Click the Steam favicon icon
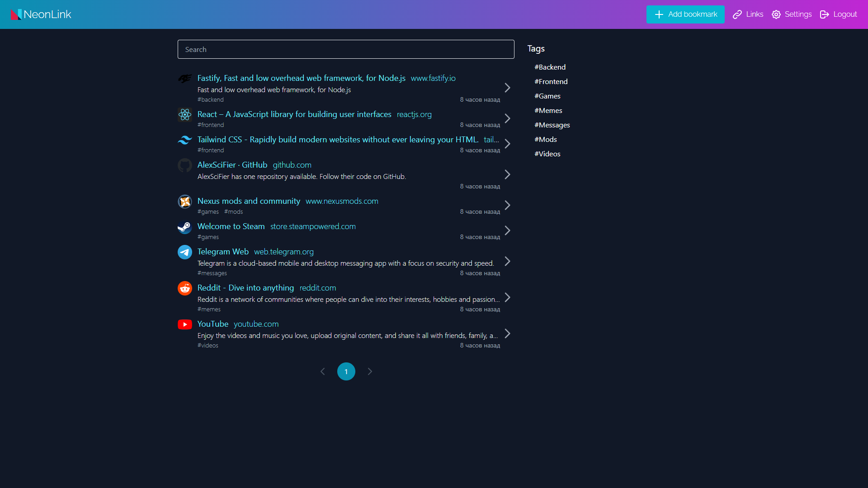Image resolution: width=868 pixels, height=488 pixels. point(184,227)
